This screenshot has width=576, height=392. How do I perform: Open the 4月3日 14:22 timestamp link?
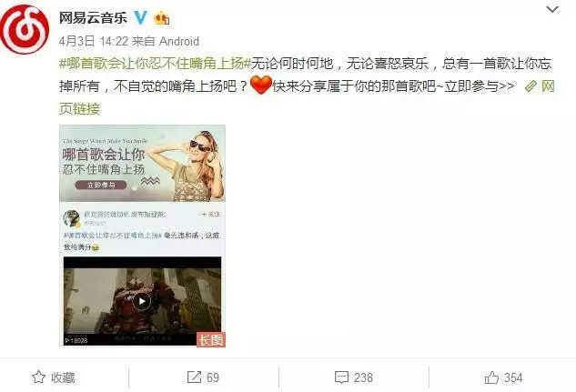94,41
